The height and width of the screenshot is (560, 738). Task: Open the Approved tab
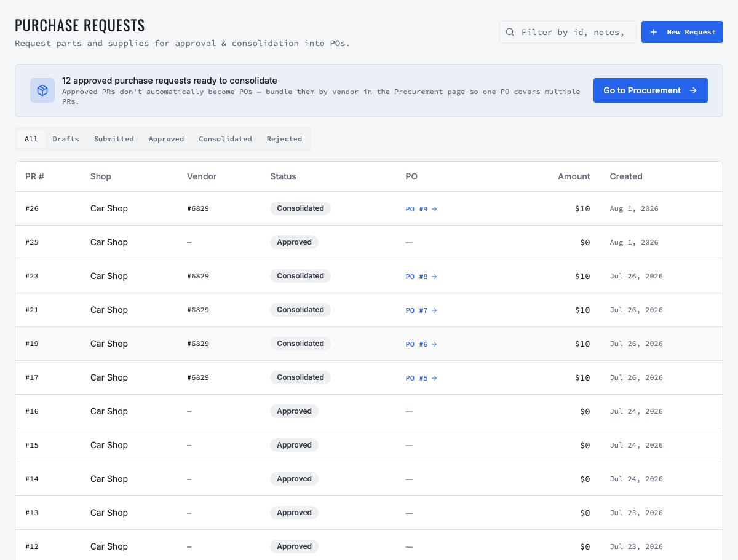click(166, 139)
